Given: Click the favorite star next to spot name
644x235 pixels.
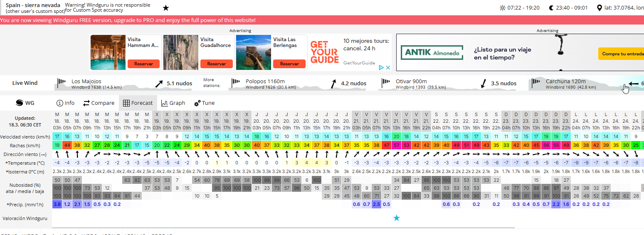Looking at the screenshot, I should [x=166, y=8].
